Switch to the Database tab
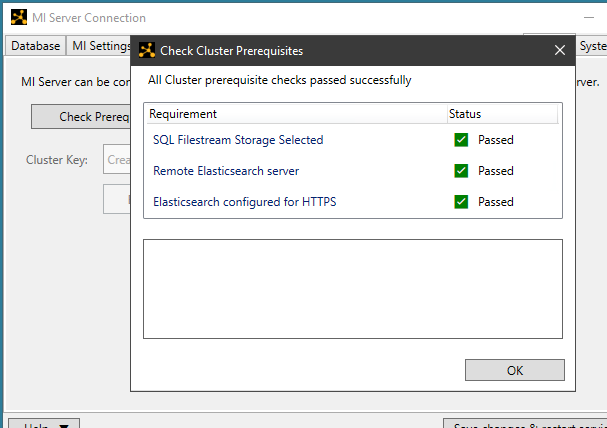The height and width of the screenshot is (428, 607). pos(36,46)
